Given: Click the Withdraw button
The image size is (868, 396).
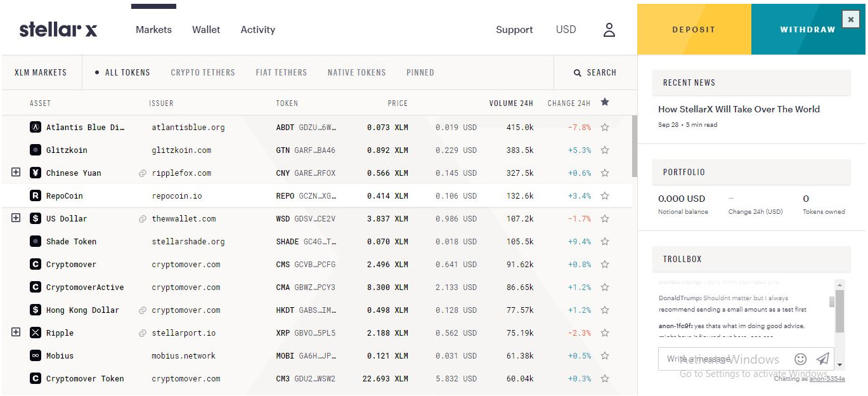Looking at the screenshot, I should click(808, 29).
